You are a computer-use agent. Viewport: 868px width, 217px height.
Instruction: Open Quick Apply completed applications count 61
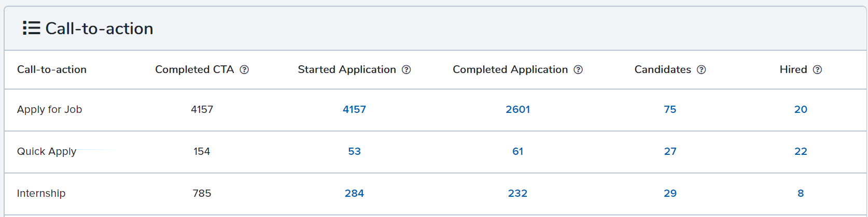tap(517, 151)
